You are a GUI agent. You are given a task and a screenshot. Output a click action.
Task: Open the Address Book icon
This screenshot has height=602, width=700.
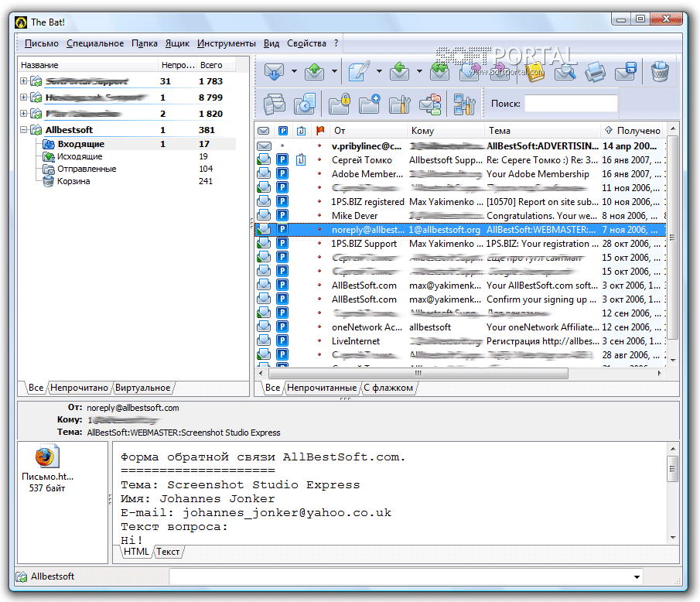point(535,73)
